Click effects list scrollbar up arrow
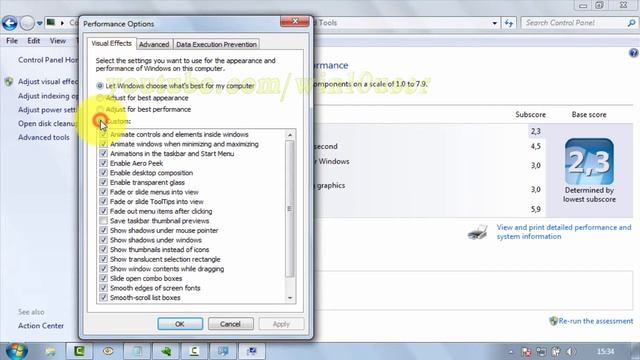640x360 pixels. [x=290, y=135]
